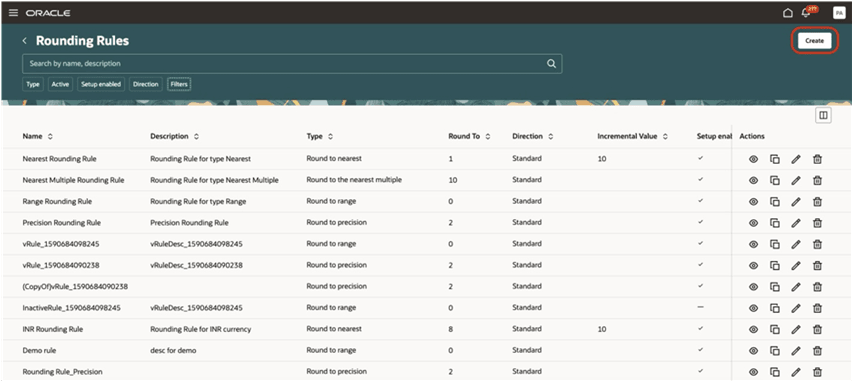Open the Type filter chip

click(x=33, y=84)
